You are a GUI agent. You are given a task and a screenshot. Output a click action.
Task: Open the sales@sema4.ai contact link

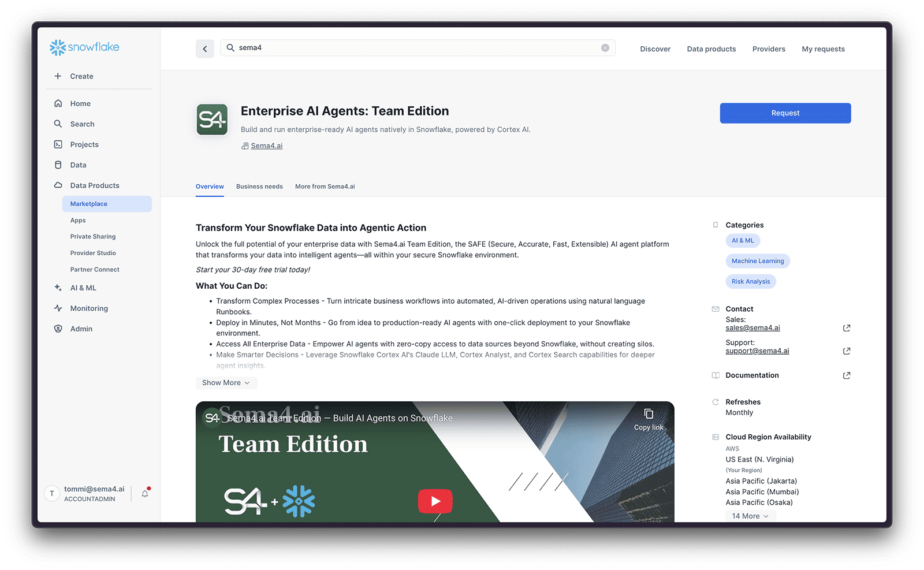tap(752, 327)
